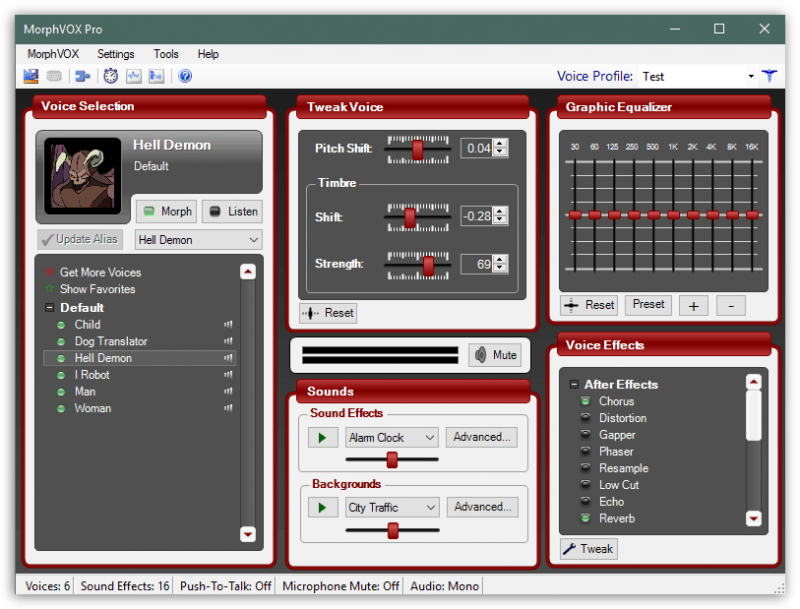
Task: Open the Hell Demon alias dropdown
Action: (252, 240)
